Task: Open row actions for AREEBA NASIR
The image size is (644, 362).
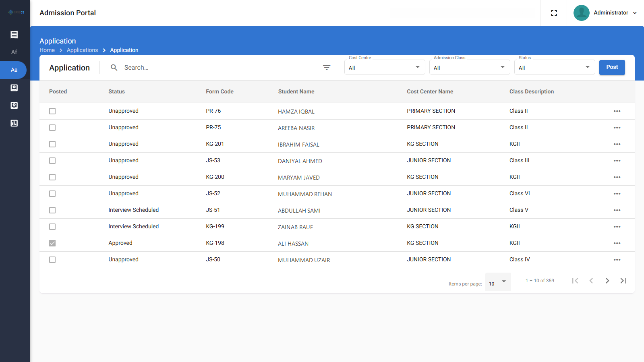Action: click(x=617, y=128)
